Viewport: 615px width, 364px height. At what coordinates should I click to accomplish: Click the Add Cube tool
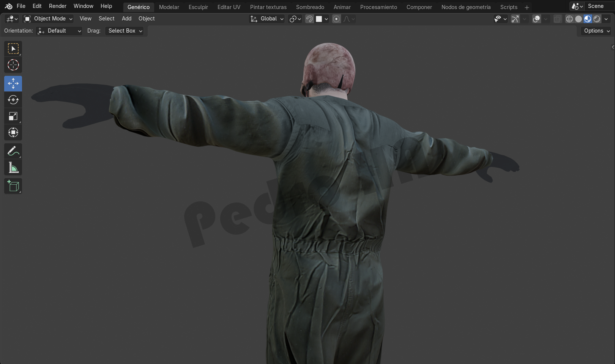(13, 186)
